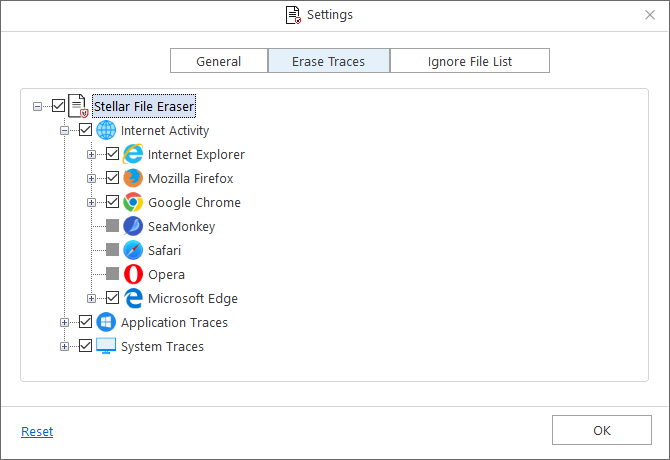Viewport: 670px width, 460px height.
Task: Expand the Application Traces tree node
Action: pos(65,322)
